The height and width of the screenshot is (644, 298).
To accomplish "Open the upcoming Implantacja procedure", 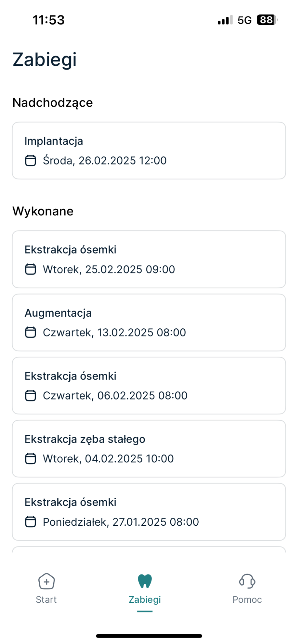I will pos(149,150).
